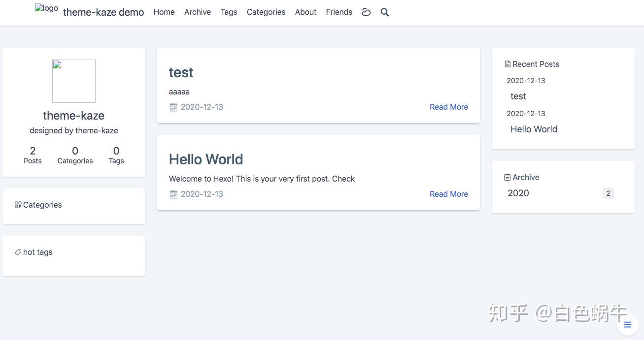Click the Recent Posts widget icon

[x=508, y=64]
